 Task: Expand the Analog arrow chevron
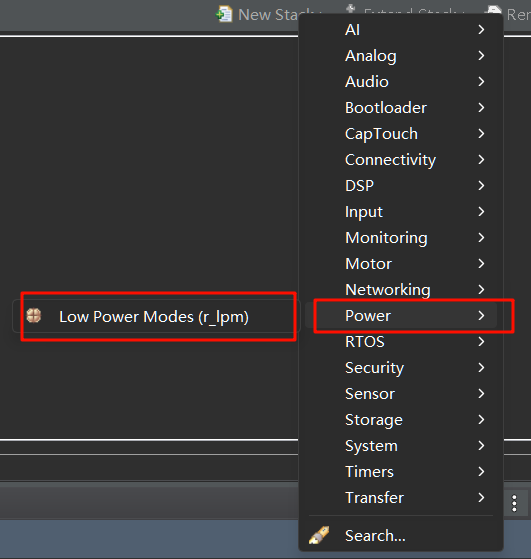(x=481, y=56)
